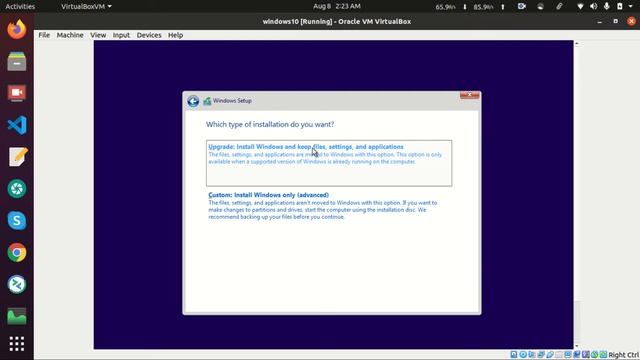Show Applications grid in the dock
The height and width of the screenshot is (360, 640).
(17, 344)
